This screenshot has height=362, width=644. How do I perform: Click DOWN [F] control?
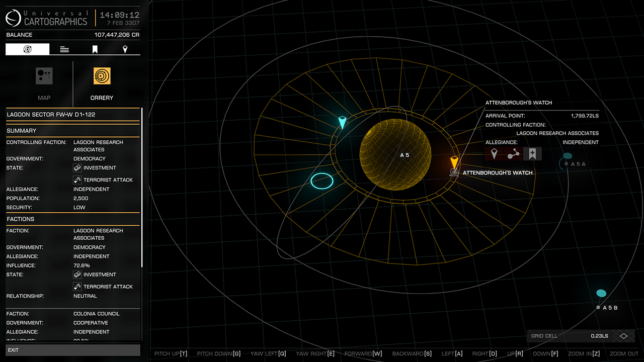tap(545, 353)
